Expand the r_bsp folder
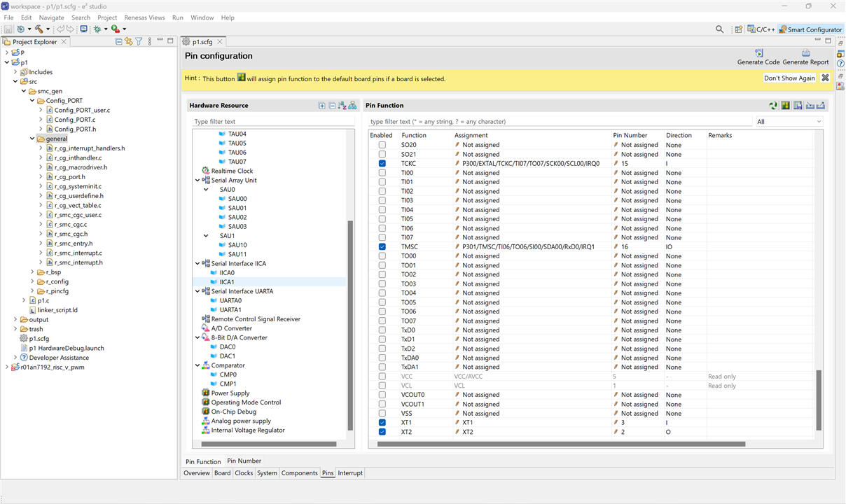The height and width of the screenshot is (504, 846). [x=32, y=272]
